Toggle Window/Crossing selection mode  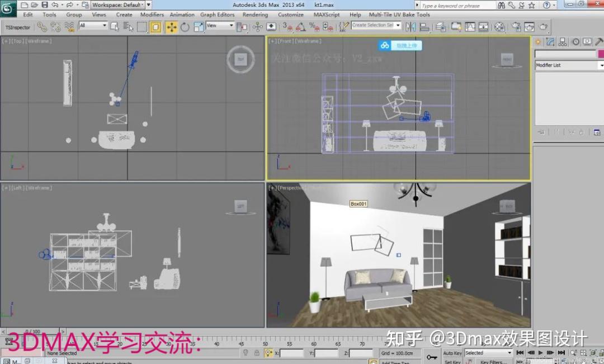(x=157, y=26)
